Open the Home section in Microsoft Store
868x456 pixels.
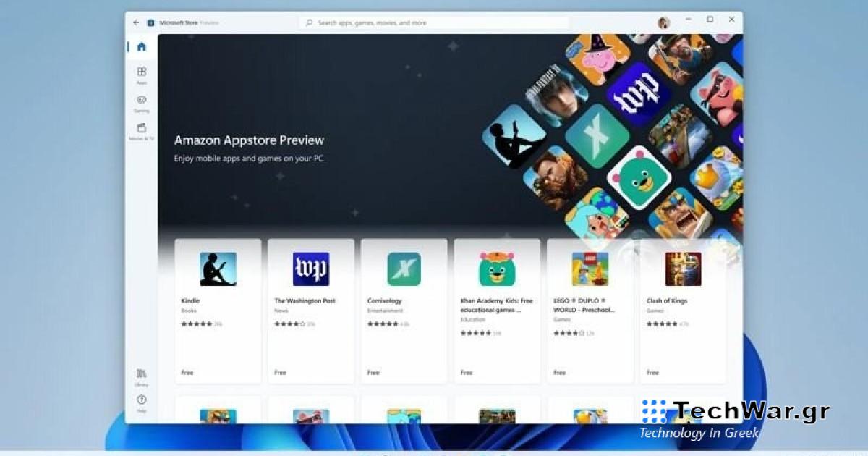tap(142, 46)
